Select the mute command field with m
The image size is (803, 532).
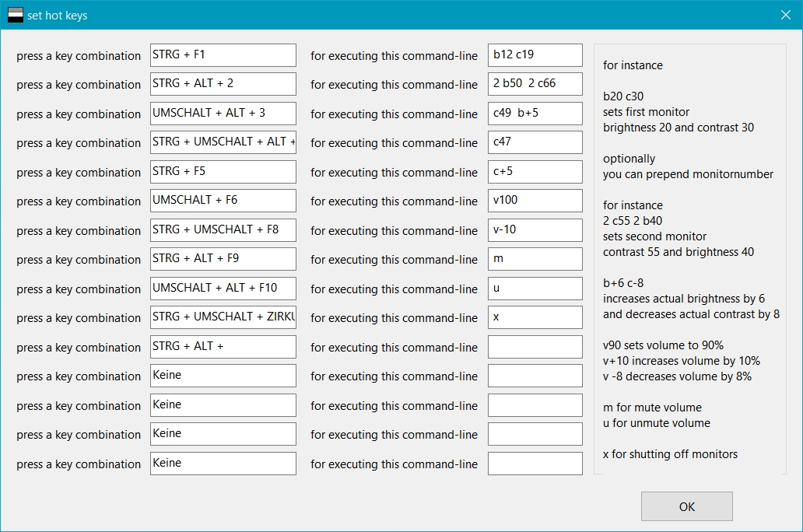click(x=535, y=259)
